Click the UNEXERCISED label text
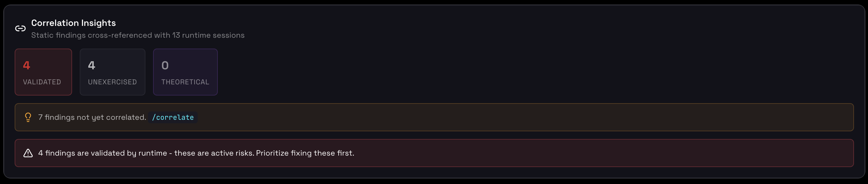868x184 pixels. coord(112,82)
